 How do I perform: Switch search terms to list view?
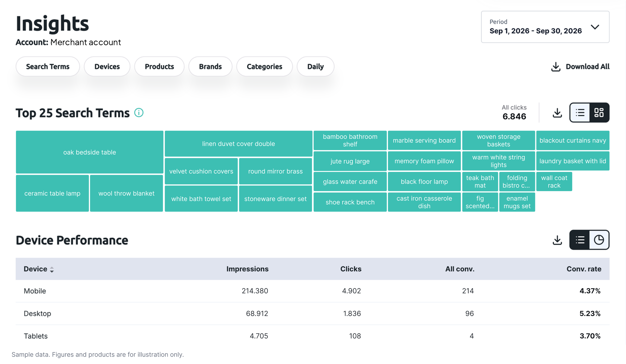[x=580, y=113]
